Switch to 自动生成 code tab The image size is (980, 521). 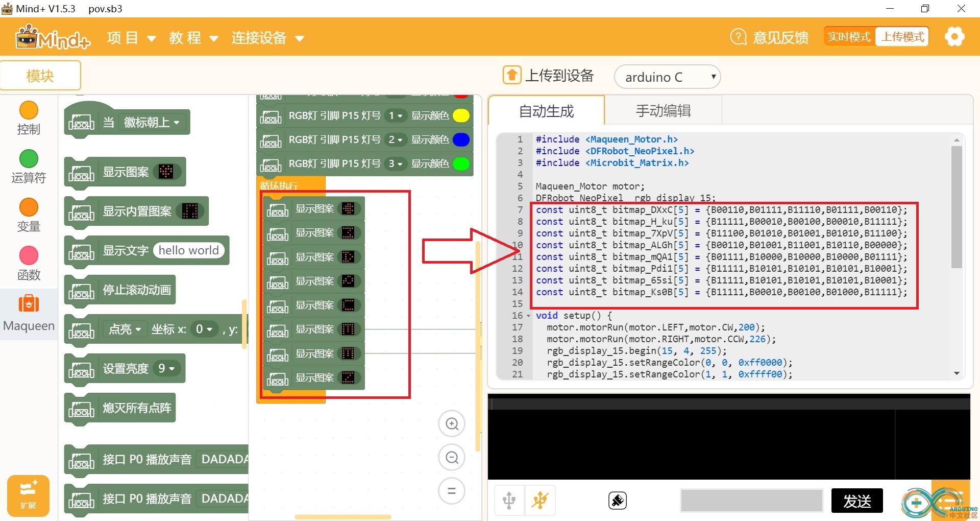546,110
